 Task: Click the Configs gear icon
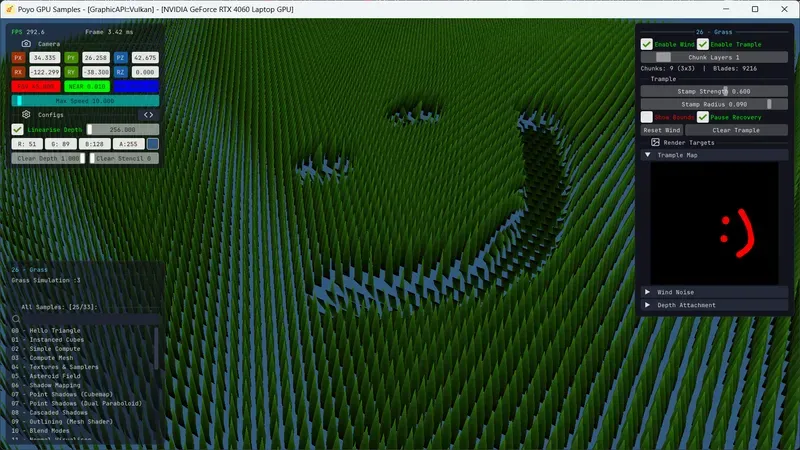(26, 115)
